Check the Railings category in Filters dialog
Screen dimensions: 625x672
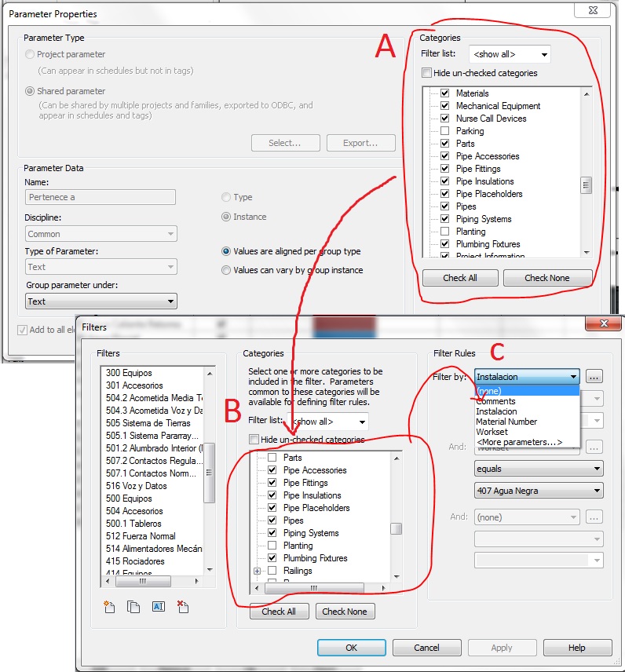(x=272, y=571)
